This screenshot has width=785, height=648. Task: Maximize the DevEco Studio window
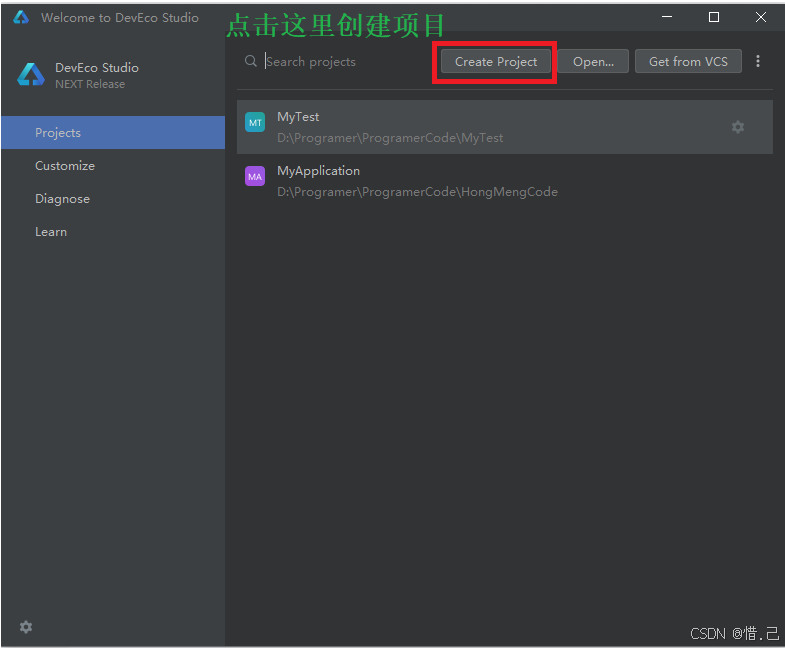(714, 17)
